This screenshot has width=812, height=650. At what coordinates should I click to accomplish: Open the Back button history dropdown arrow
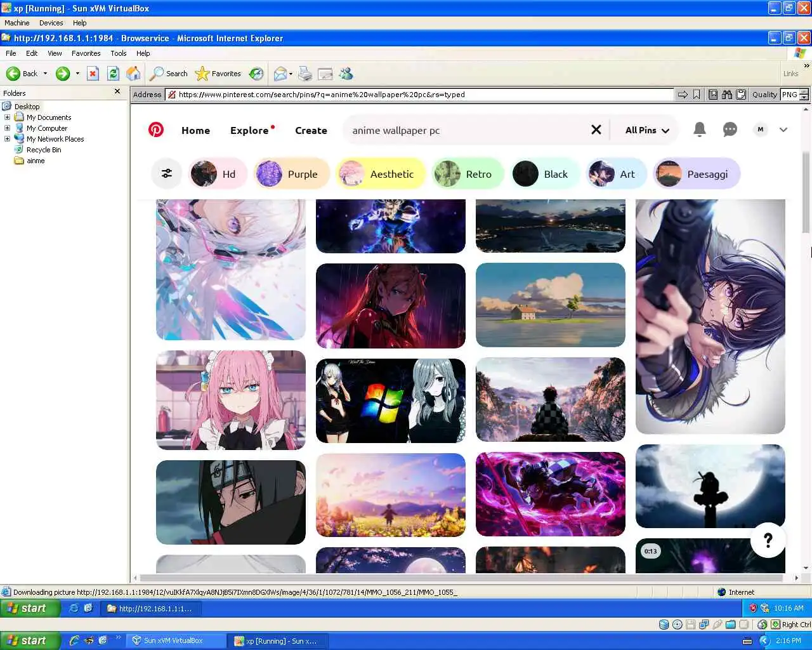click(x=45, y=74)
